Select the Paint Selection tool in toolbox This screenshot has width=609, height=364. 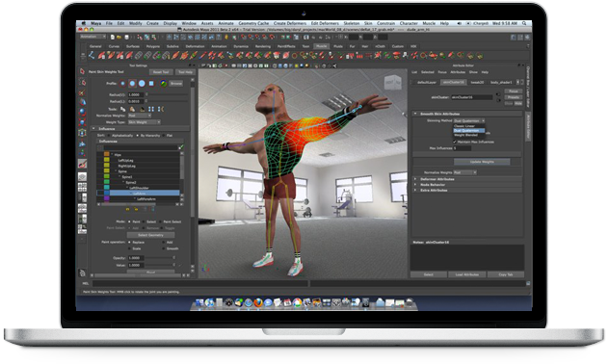82,92
